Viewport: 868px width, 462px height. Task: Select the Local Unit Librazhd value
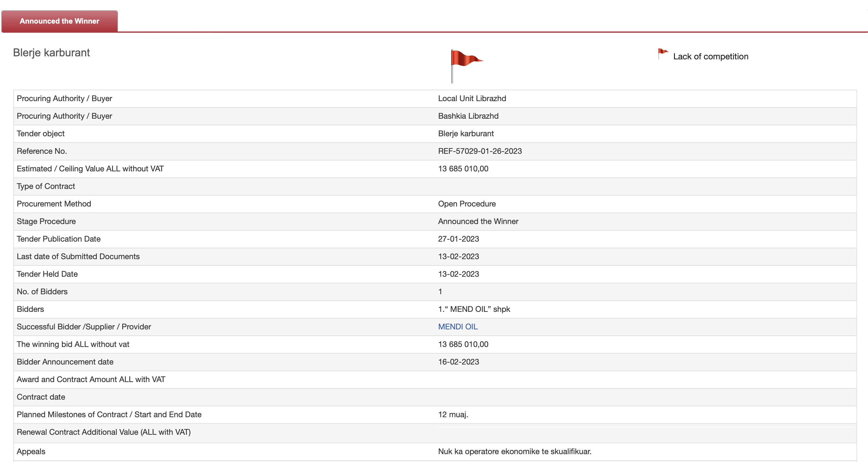coord(472,98)
